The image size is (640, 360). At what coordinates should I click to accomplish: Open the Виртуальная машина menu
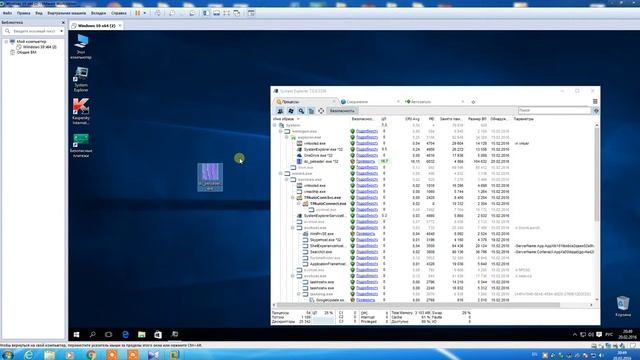pyautogui.click(x=67, y=13)
